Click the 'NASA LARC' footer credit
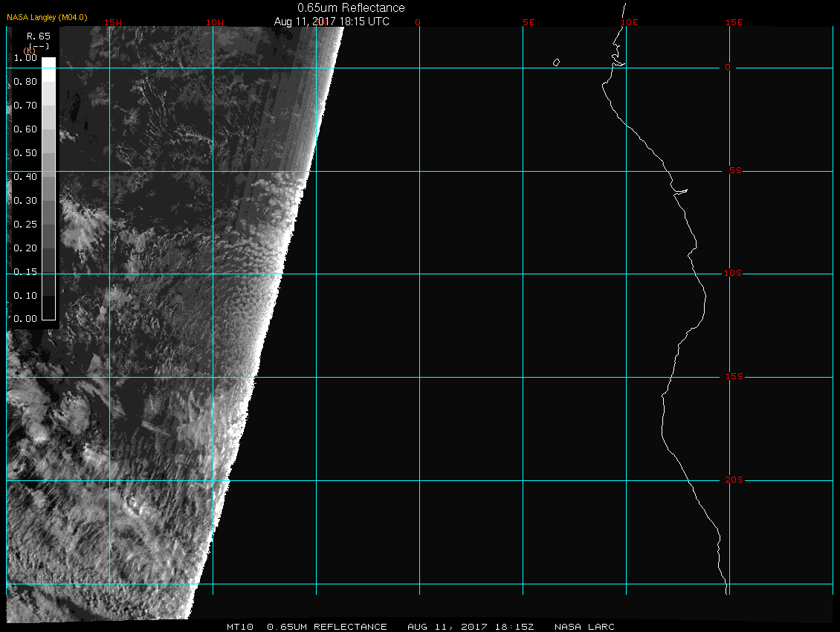The image size is (840, 632). (x=584, y=627)
